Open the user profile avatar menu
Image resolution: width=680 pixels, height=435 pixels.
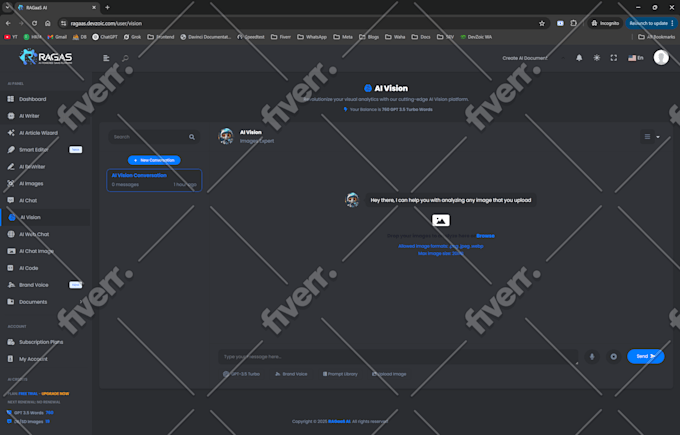point(661,57)
